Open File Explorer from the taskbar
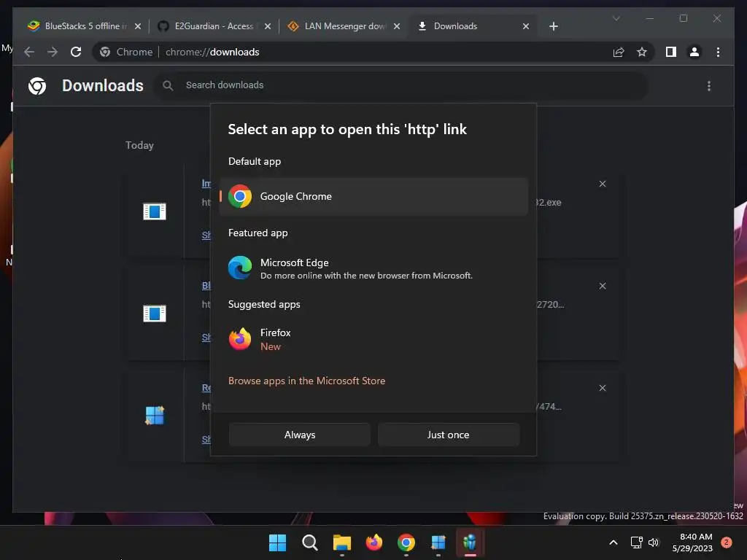The image size is (747, 560). [x=342, y=542]
